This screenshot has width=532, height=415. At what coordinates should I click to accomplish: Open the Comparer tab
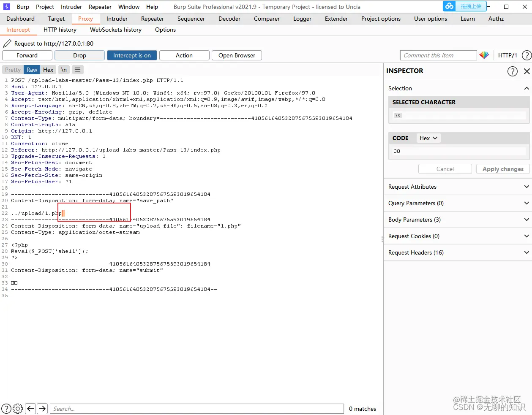[x=267, y=19]
